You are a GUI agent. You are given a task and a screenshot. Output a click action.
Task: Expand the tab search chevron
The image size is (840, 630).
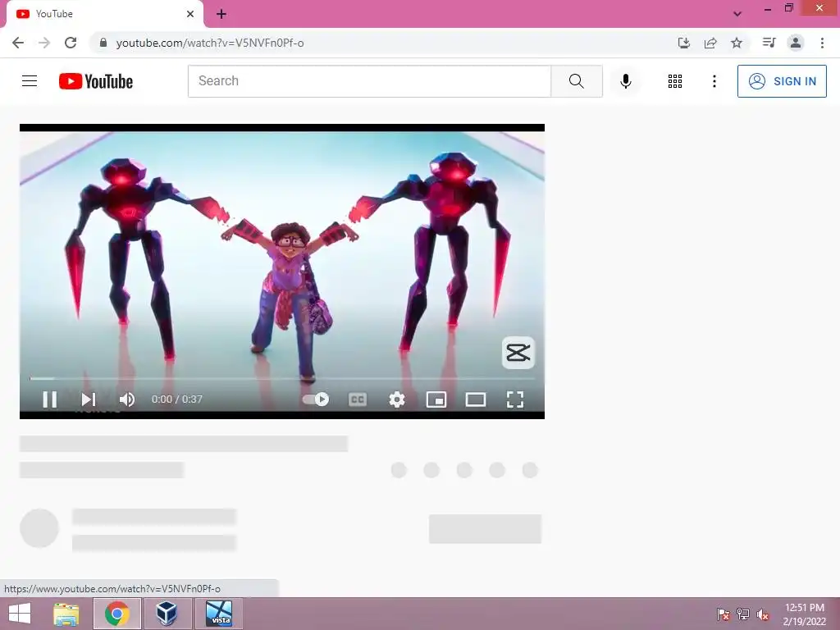coord(737,14)
